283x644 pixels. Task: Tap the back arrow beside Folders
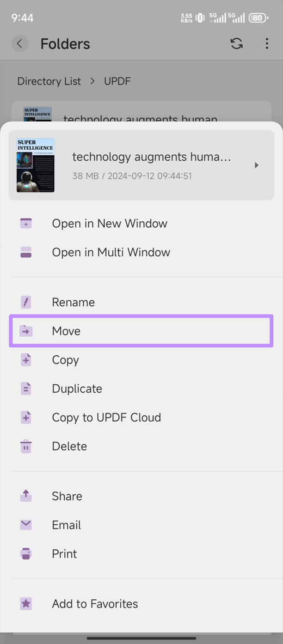(x=19, y=44)
